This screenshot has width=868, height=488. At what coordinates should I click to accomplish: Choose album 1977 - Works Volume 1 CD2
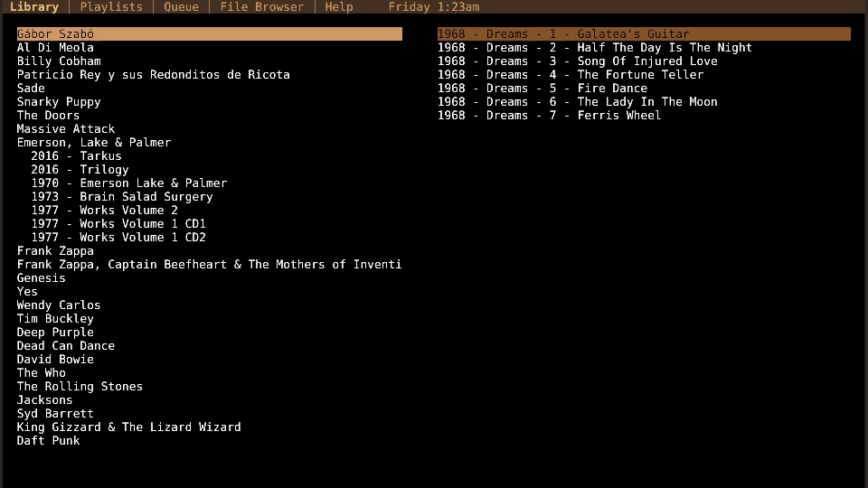(x=118, y=238)
